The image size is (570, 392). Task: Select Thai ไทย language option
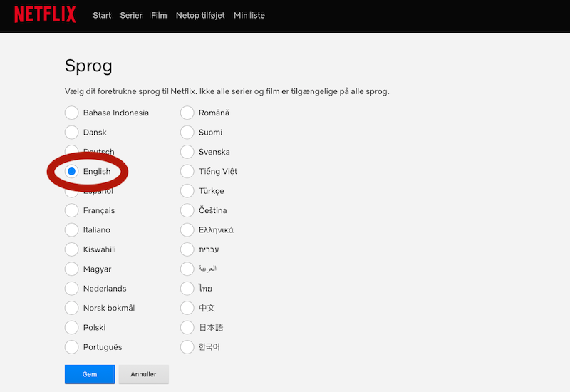tap(187, 289)
